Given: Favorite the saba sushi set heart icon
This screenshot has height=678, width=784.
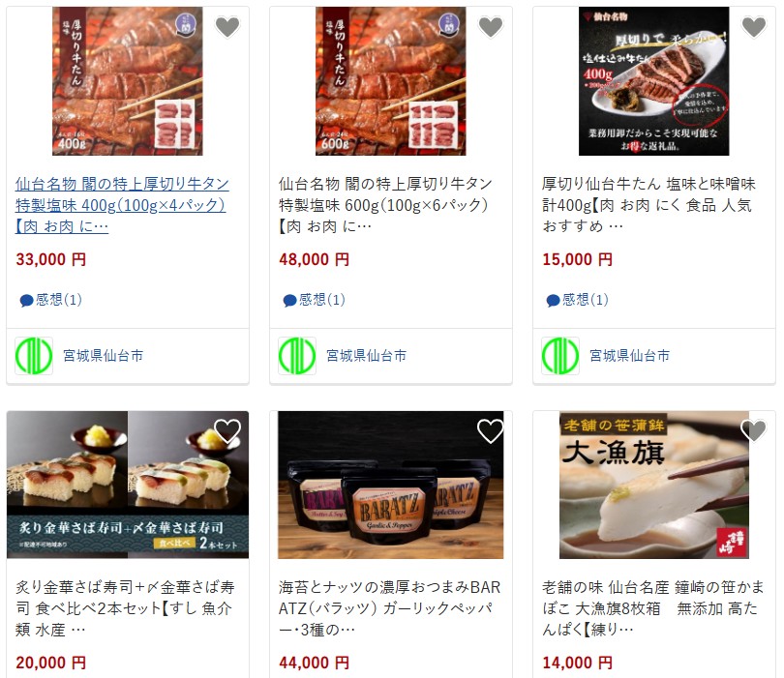Looking at the screenshot, I should coord(227,430).
